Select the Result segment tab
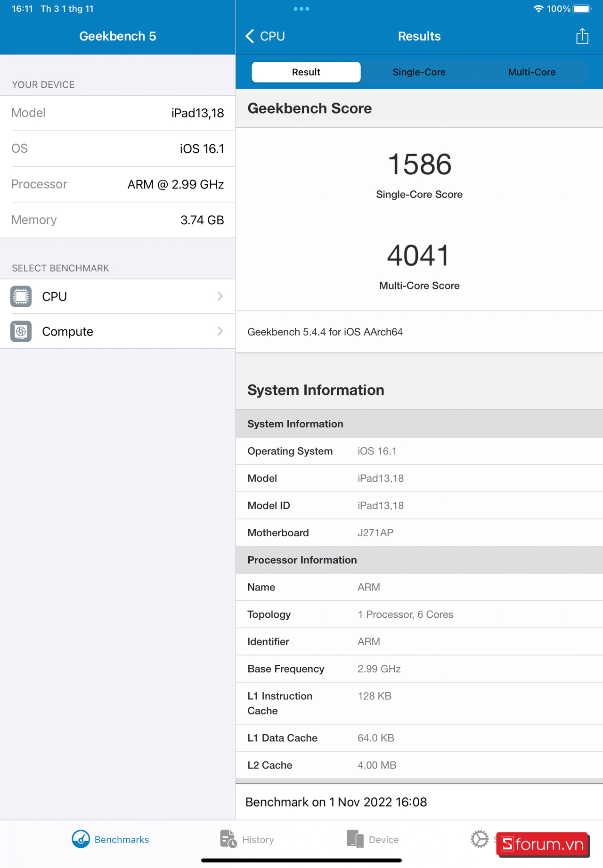The height and width of the screenshot is (868, 603). [x=306, y=72]
